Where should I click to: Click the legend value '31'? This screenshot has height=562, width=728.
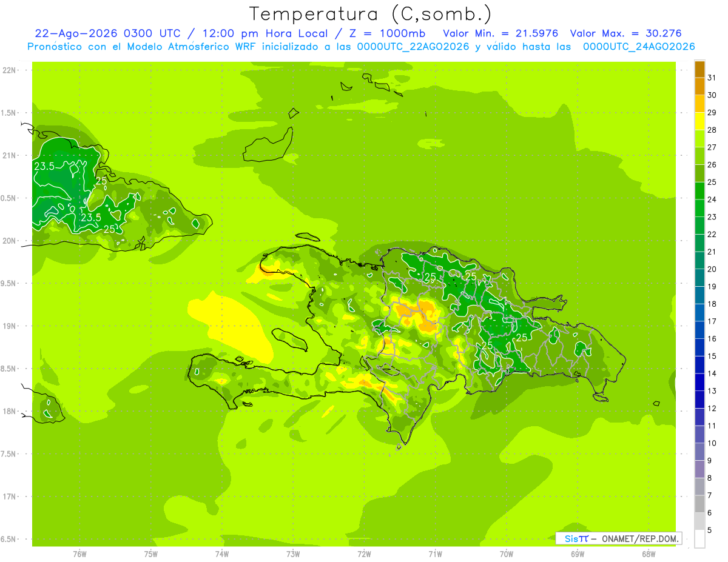pos(712,78)
